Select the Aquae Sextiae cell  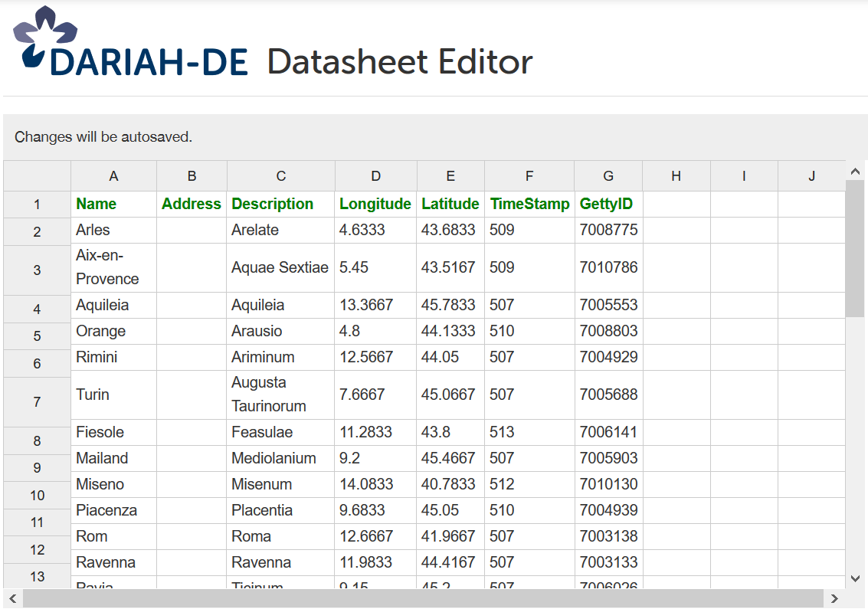pyautogui.click(x=280, y=268)
